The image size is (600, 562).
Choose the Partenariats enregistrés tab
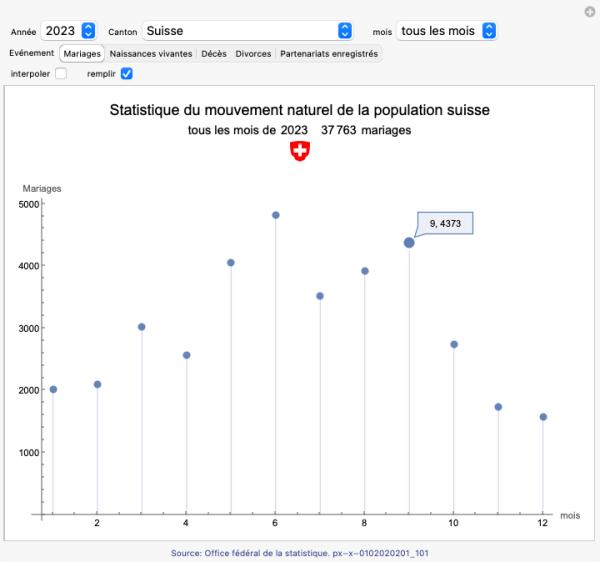click(328, 53)
